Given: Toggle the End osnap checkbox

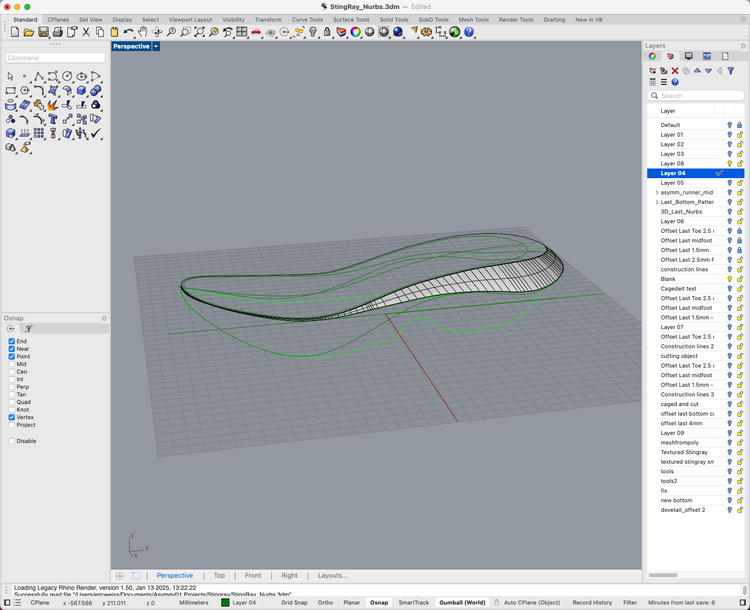Looking at the screenshot, I should 11,341.
